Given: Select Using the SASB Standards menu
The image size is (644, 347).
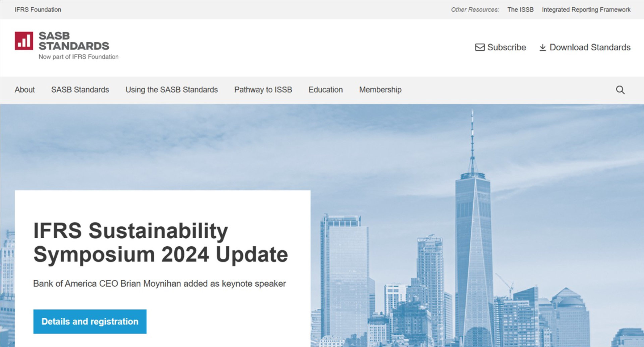Looking at the screenshot, I should point(172,90).
